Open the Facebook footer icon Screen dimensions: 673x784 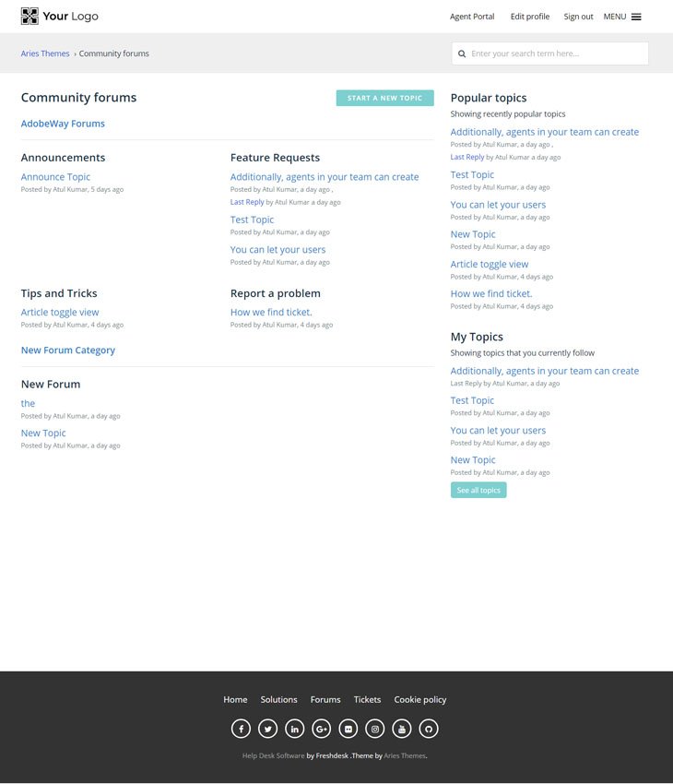coord(241,729)
